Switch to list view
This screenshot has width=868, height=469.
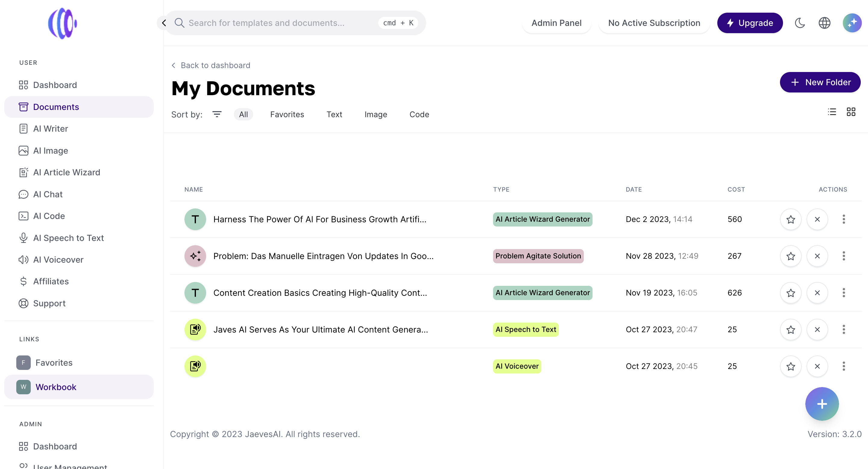832,112
